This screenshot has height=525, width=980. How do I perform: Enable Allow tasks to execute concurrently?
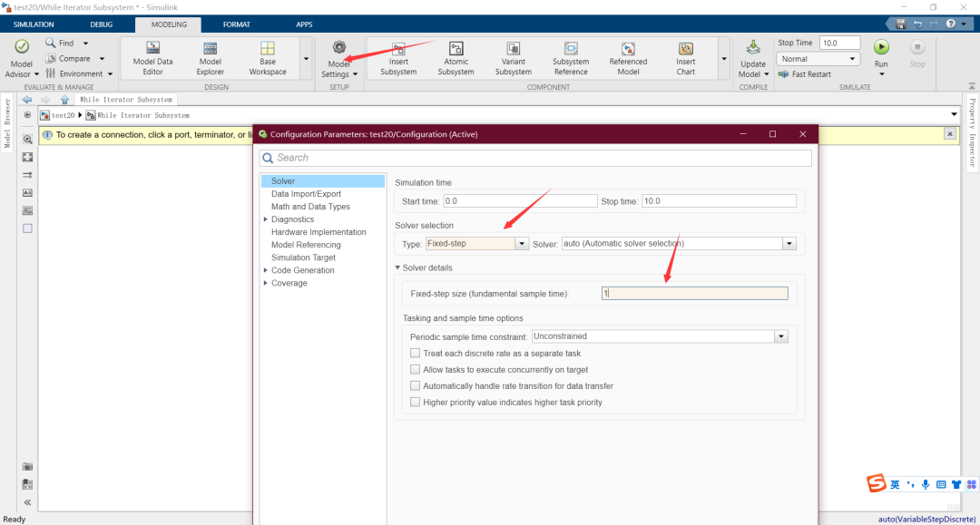click(x=415, y=370)
